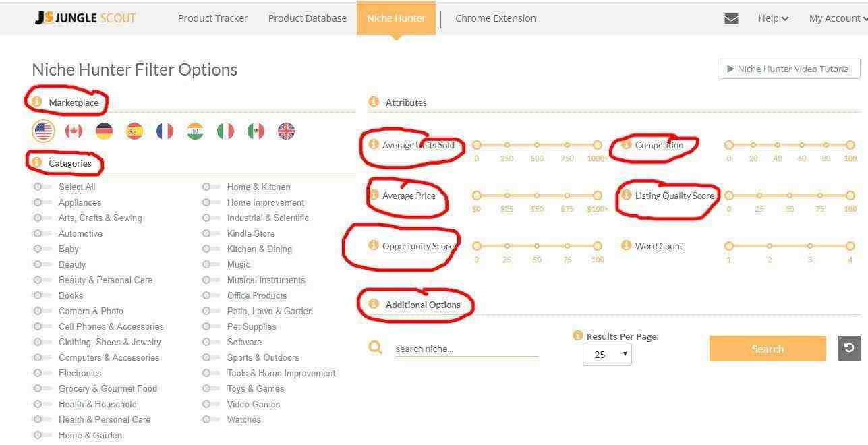Toggle the Home & Kitchen switch

[x=210, y=187]
